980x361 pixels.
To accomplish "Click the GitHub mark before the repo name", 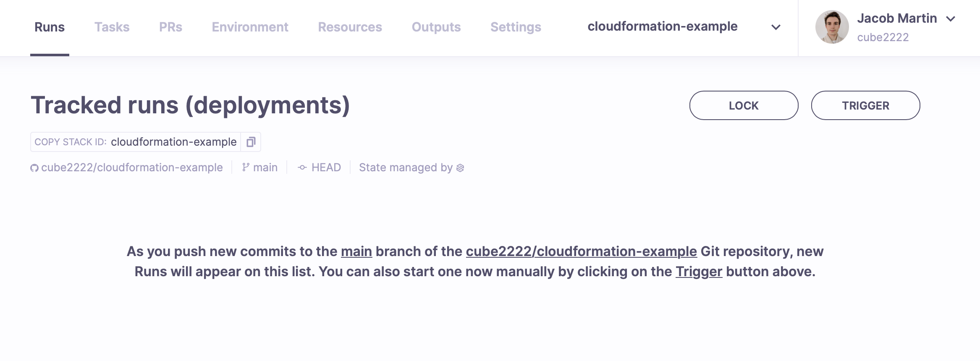I will [34, 167].
